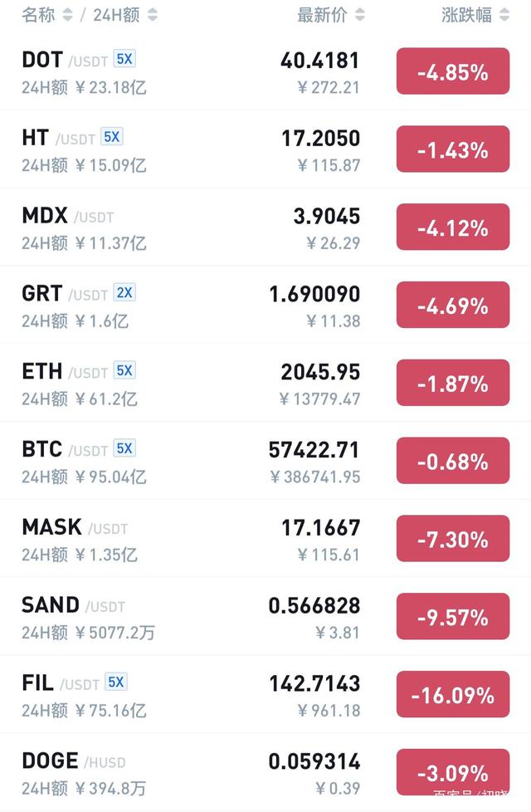
Task: Tap the HT 5X leverage badge
Action: pos(112,137)
